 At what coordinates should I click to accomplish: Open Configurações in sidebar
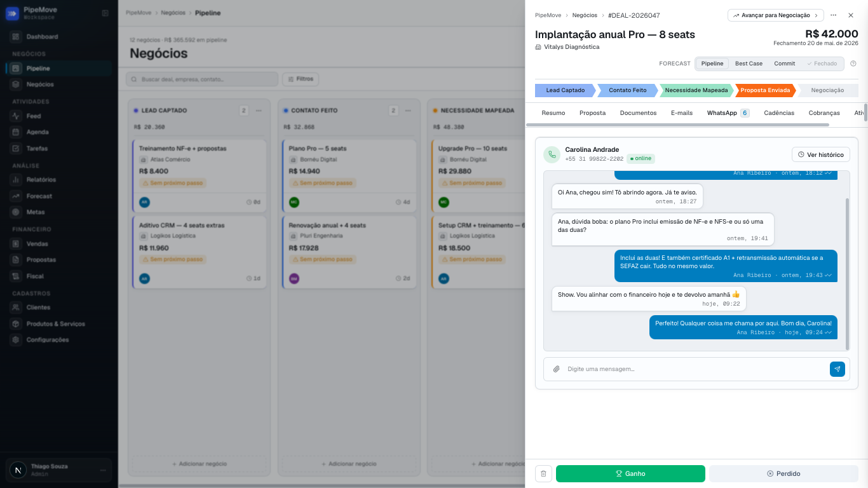pos(59,340)
